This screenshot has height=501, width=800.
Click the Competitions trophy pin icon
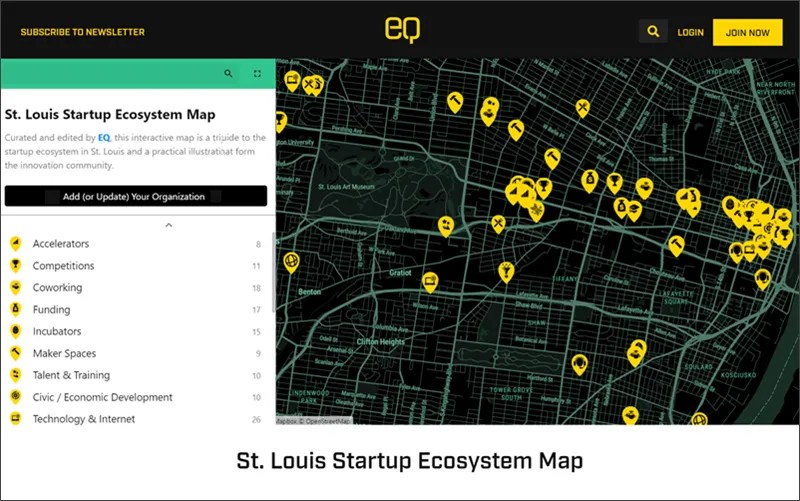16,266
